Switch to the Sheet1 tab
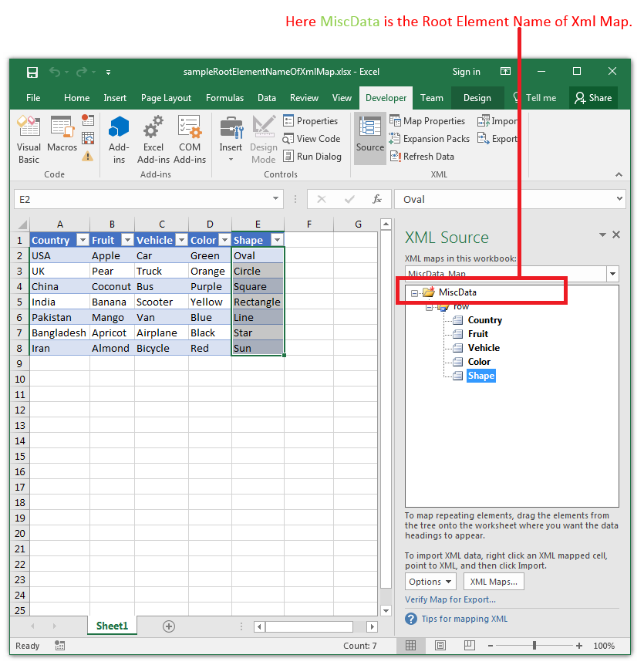 coord(112,626)
